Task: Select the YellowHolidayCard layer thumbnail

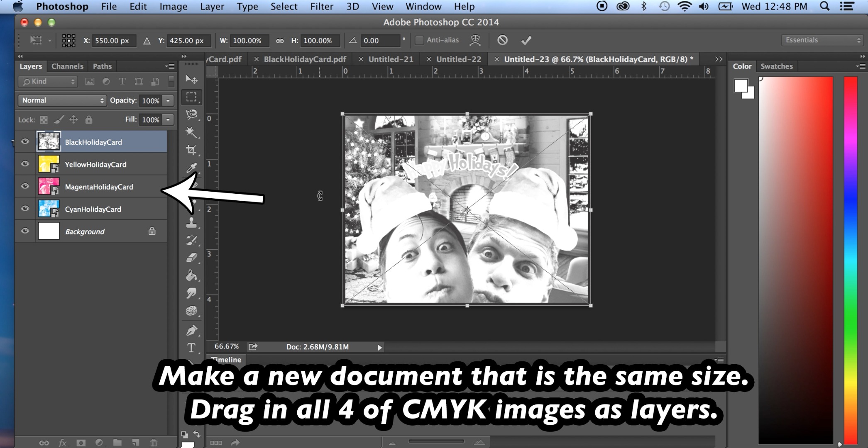Action: tap(47, 164)
